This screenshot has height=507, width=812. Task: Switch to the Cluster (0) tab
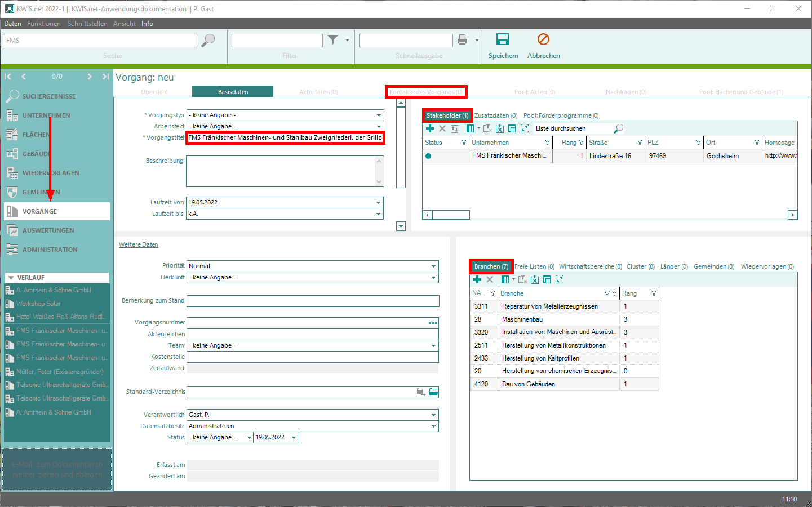pos(641,266)
